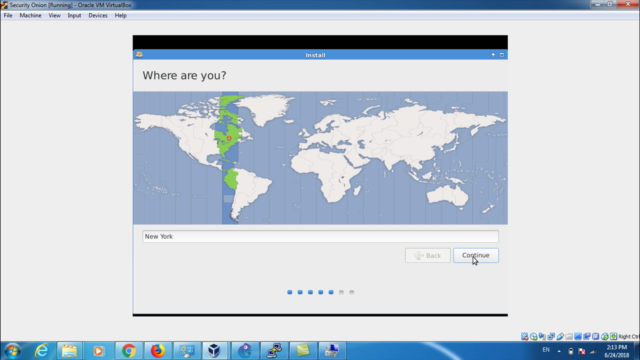
Task: Open the Machine menu
Action: (x=30, y=16)
